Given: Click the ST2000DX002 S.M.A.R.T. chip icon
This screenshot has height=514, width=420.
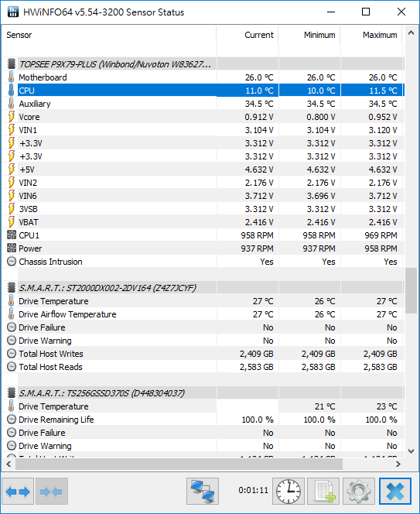Looking at the screenshot, I should click(12, 288).
